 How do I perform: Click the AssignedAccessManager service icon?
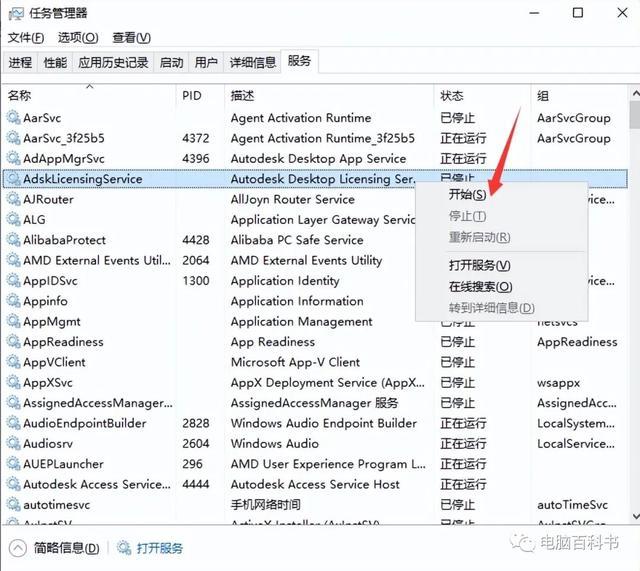[x=13, y=403]
